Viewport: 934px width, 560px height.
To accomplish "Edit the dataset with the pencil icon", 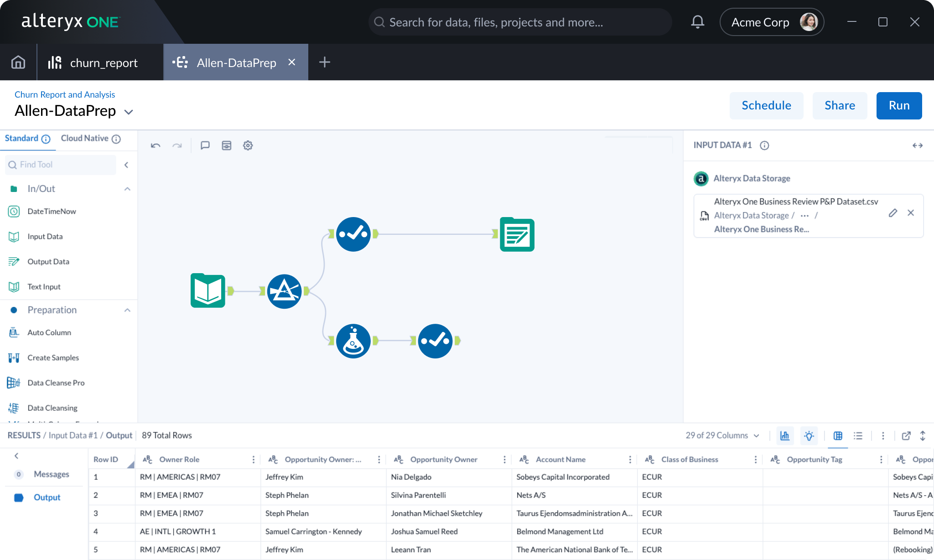I will (892, 213).
